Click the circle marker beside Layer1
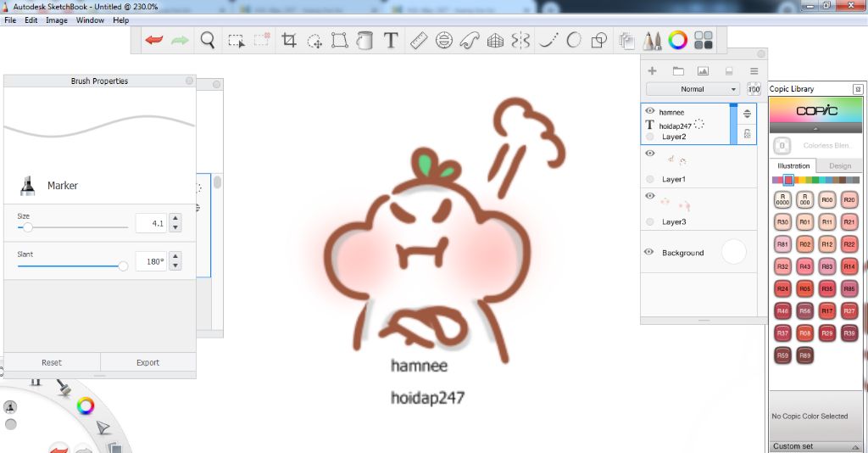The image size is (868, 453). tap(650, 179)
